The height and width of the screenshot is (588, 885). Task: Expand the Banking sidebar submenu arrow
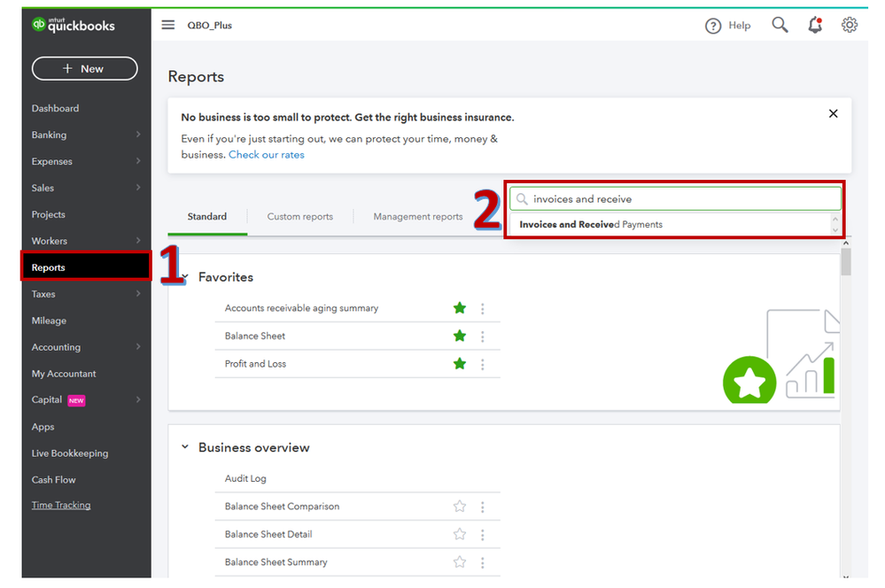(x=138, y=135)
